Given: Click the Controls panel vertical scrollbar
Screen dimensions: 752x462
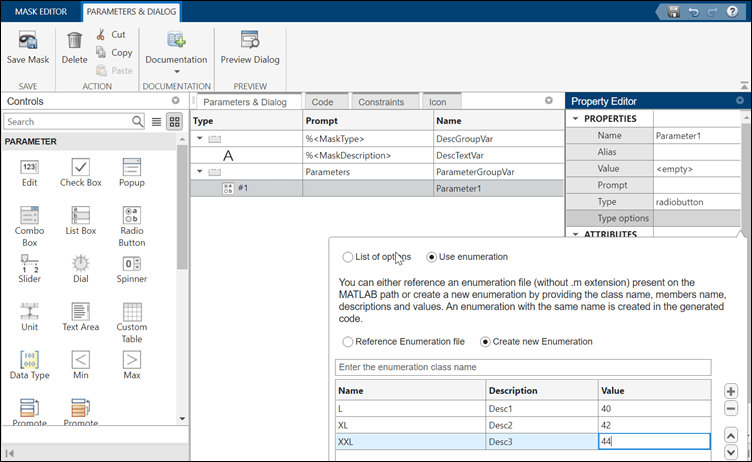Looking at the screenshot, I should coord(182,206).
